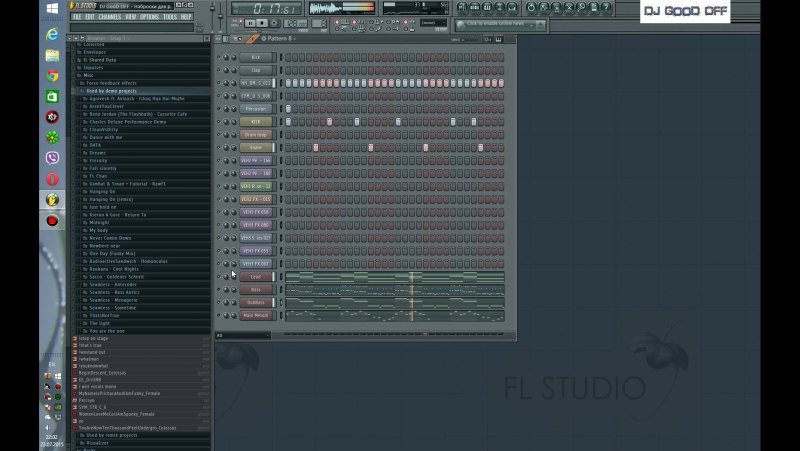This screenshot has height=451, width=800.
Task: Toggle mute LED on the Drum loop channel
Action: 219,135
